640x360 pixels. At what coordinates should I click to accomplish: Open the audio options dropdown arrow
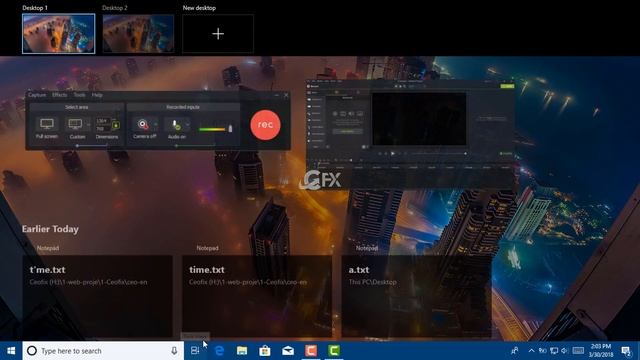189,124
